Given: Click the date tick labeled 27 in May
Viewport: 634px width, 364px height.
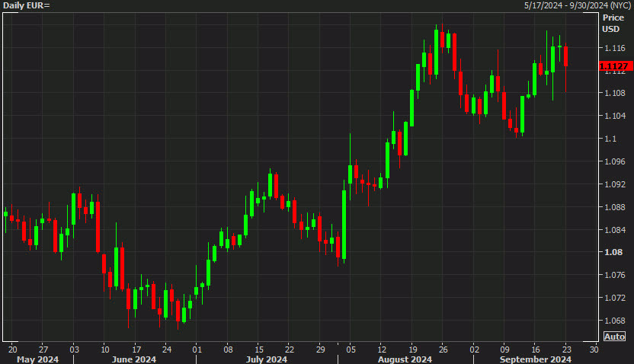Looking at the screenshot, I should [x=43, y=350].
